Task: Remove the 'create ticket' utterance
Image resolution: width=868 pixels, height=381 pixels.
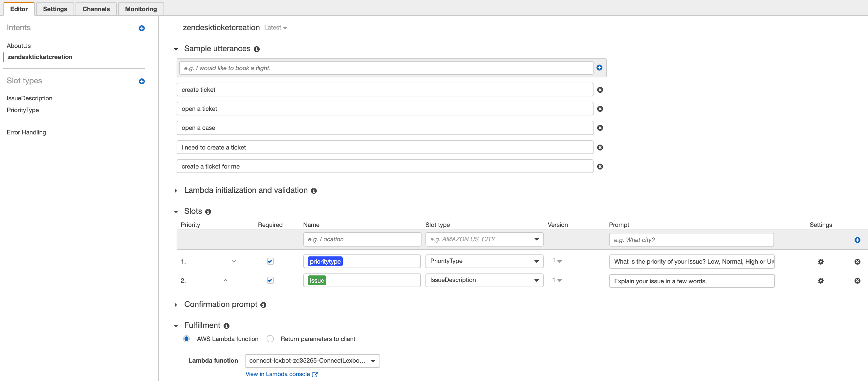Action: (600, 90)
